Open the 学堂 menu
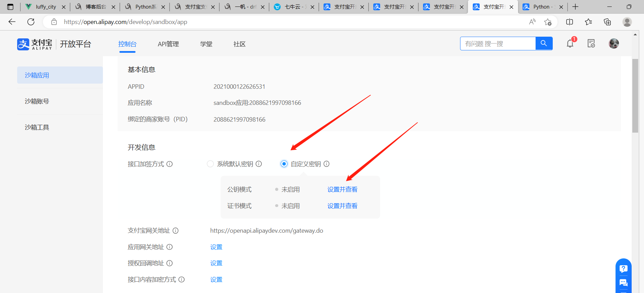Screen dimensions: 644x293 pos(206,44)
